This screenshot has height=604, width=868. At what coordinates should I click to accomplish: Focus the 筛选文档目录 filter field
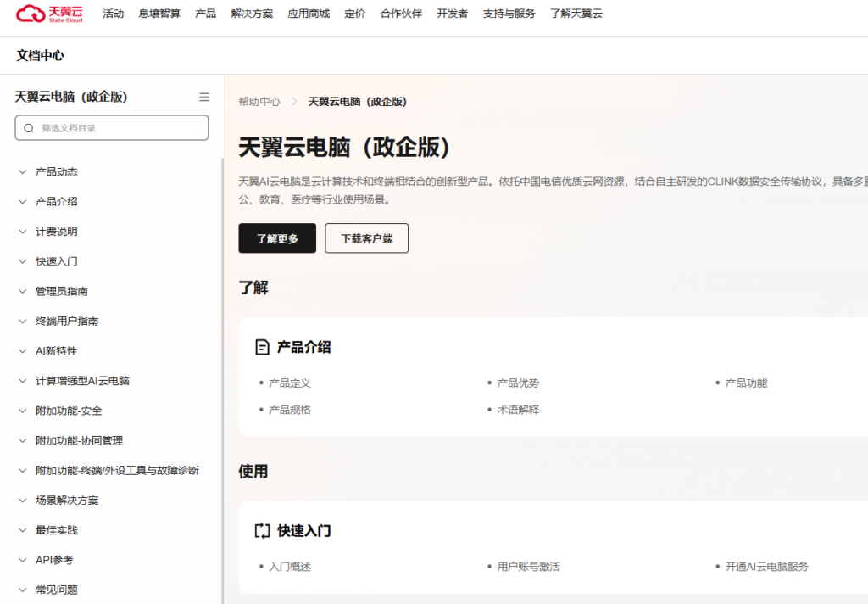[112, 127]
